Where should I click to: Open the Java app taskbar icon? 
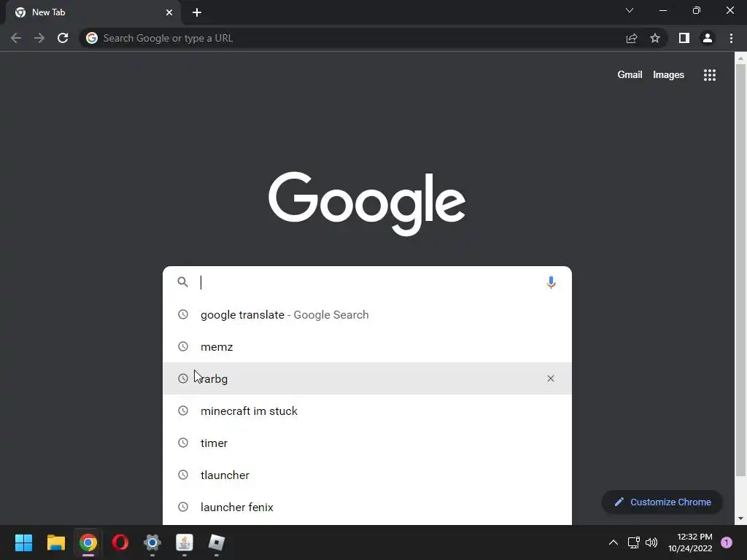click(185, 542)
